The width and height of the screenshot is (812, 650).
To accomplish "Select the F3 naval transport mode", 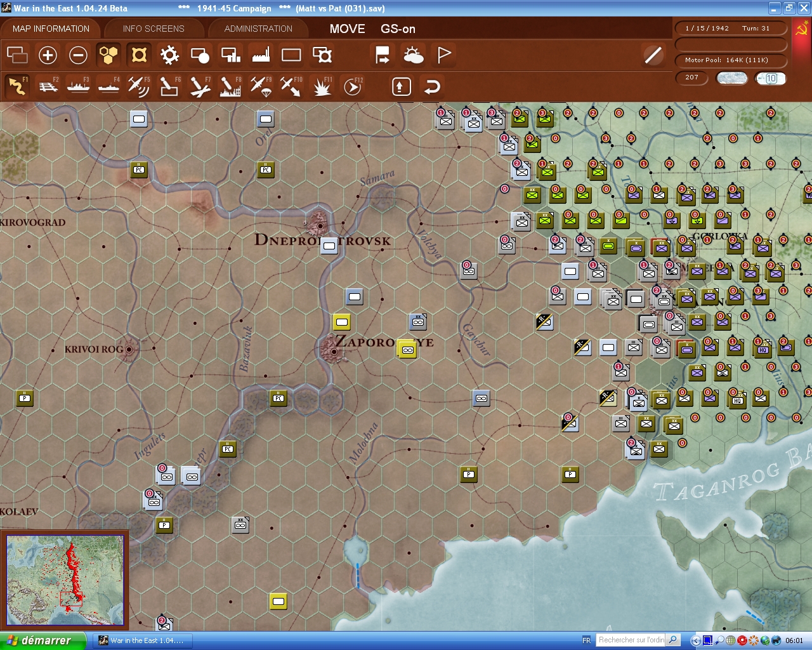I will click(x=78, y=86).
